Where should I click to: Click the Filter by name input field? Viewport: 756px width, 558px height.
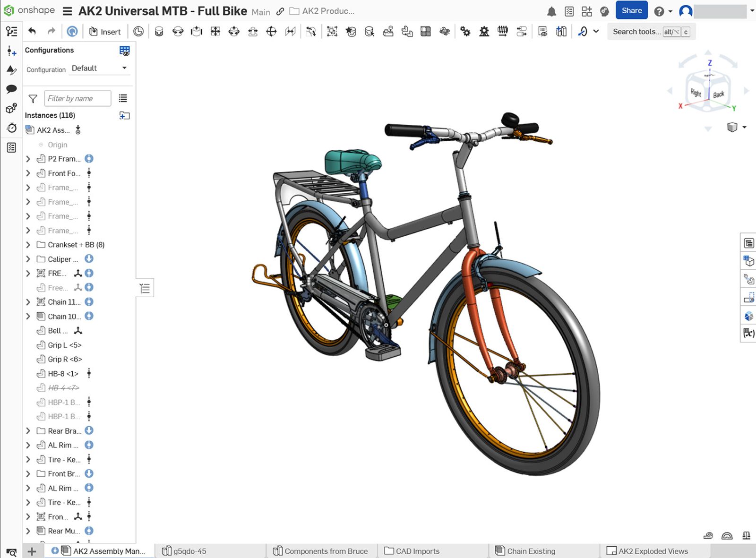click(77, 98)
